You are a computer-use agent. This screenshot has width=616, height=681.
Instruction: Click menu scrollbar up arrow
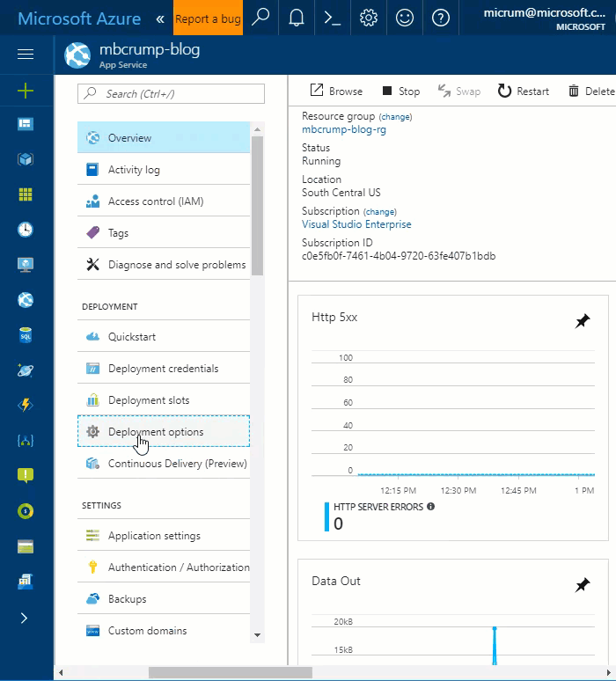click(257, 129)
